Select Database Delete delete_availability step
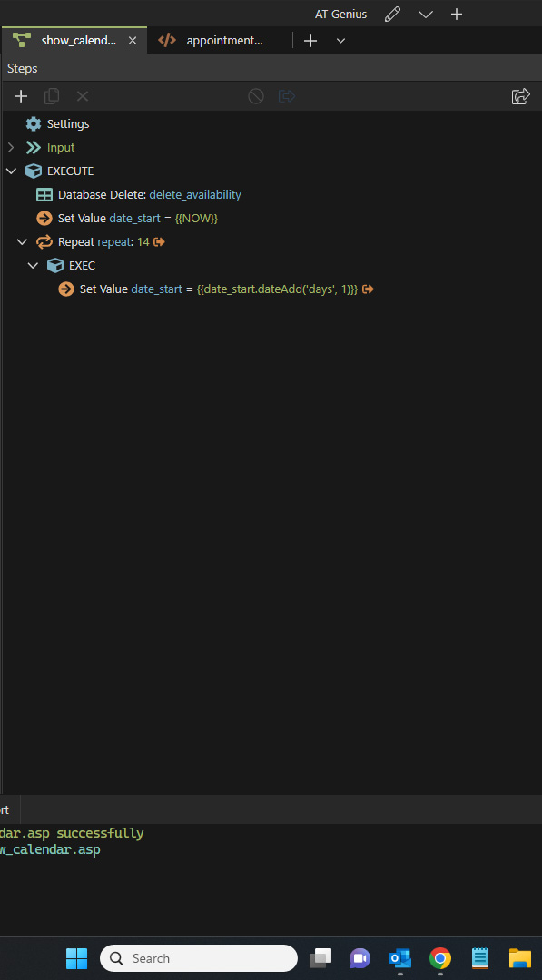Image resolution: width=542 pixels, height=980 pixels. (x=139, y=195)
